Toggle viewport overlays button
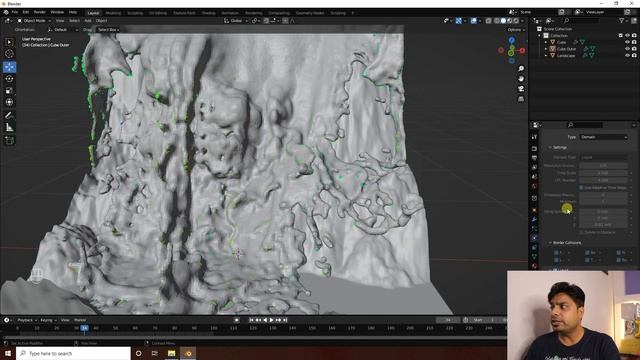The height and width of the screenshot is (360, 640). [473, 21]
